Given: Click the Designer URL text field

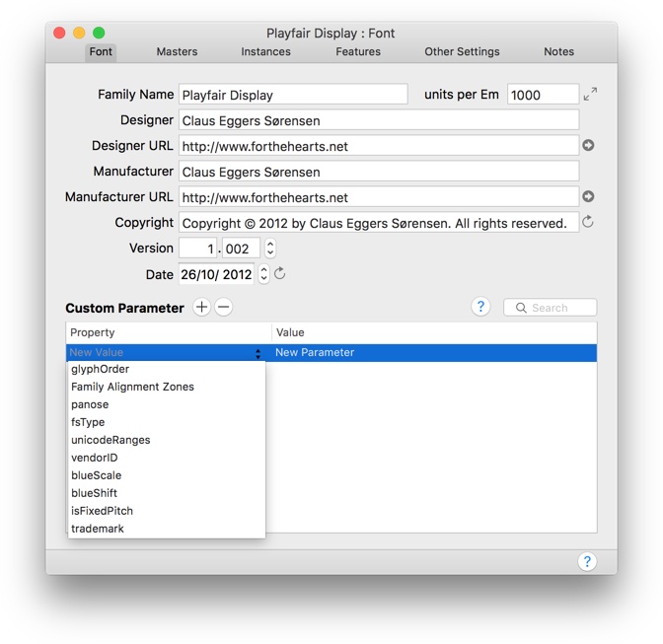Looking at the screenshot, I should pos(379,146).
